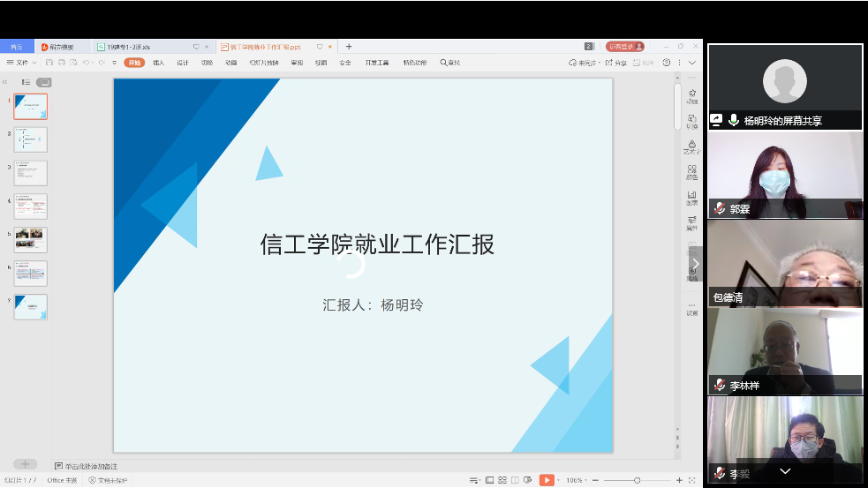Undo the last action

(x=86, y=63)
